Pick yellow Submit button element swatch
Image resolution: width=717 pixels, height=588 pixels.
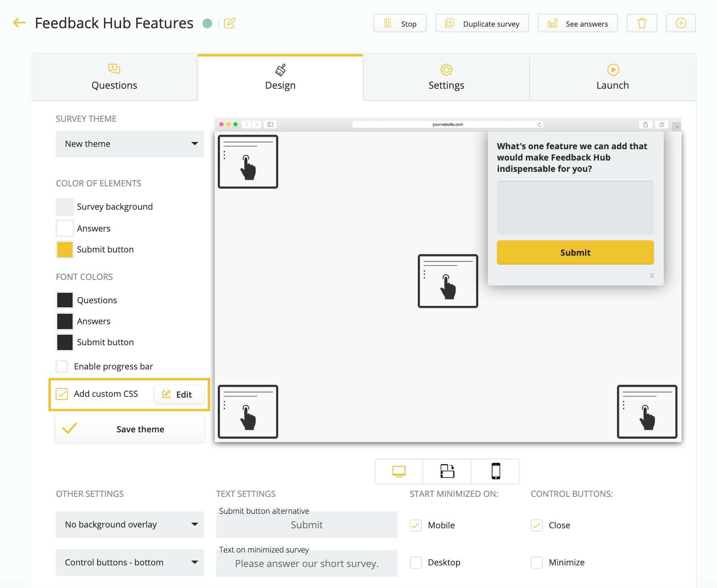pos(65,250)
